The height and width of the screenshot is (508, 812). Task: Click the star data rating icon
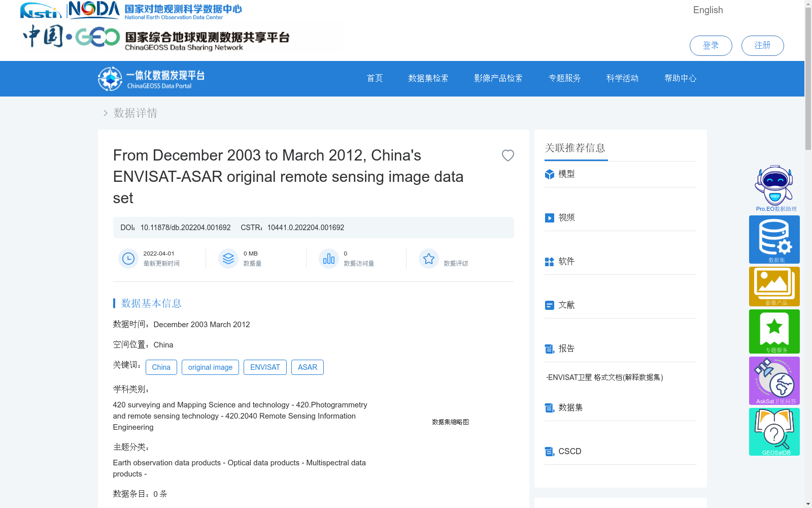(429, 259)
